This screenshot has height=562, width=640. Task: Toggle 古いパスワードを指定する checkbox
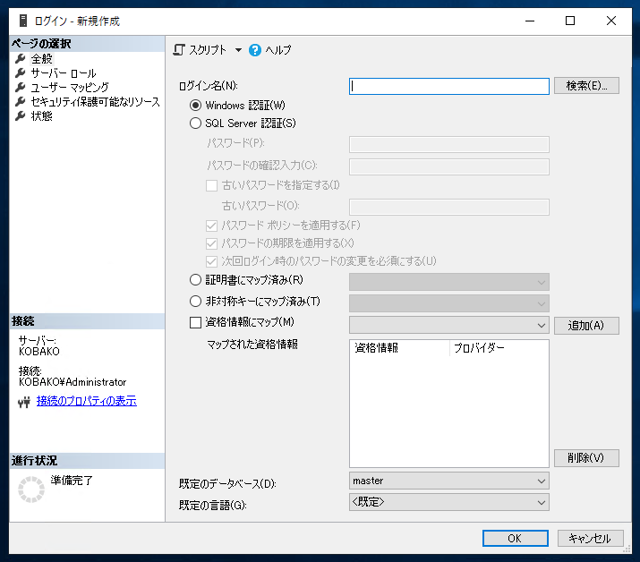pos(211,185)
